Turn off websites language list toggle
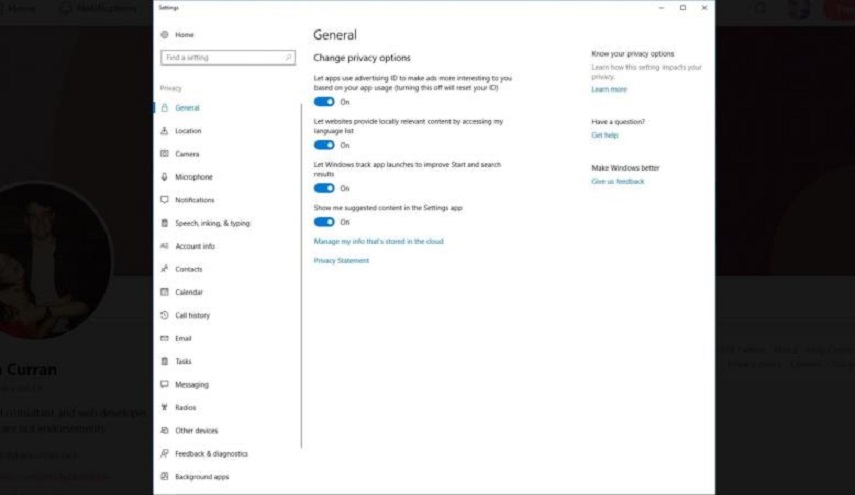 click(324, 145)
